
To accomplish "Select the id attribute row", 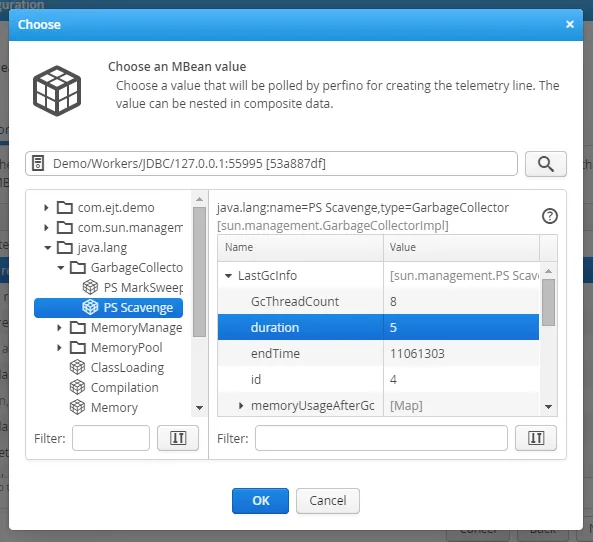I will click(x=378, y=380).
